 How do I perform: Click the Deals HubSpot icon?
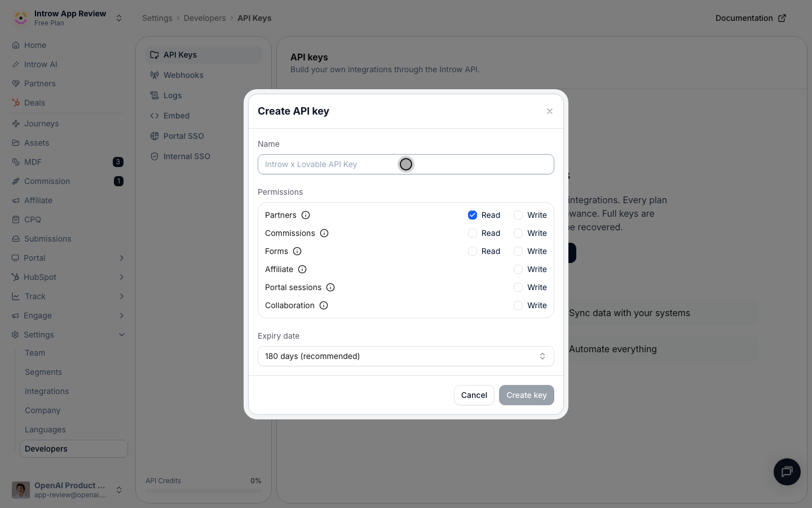(16, 103)
